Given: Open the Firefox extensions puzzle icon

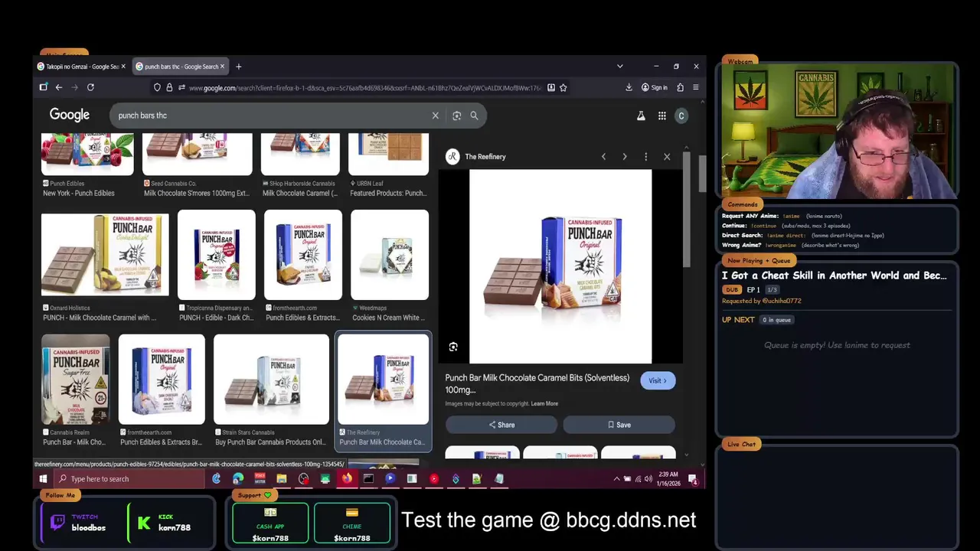Looking at the screenshot, I should click(680, 88).
